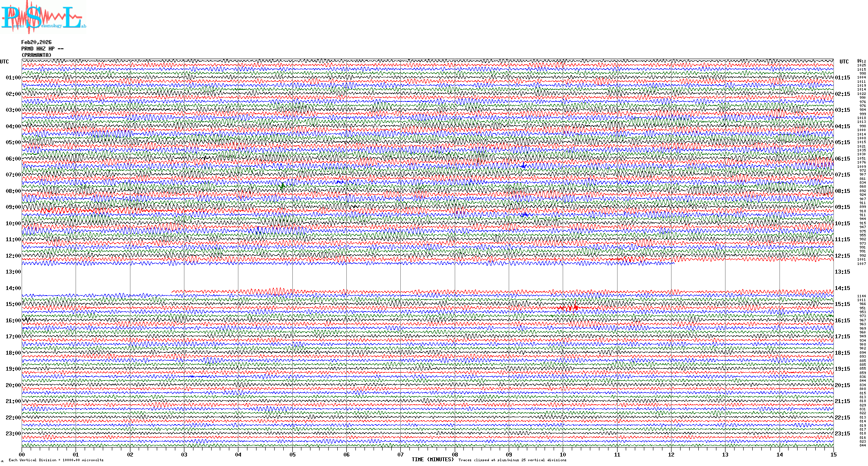Click the TIME (MINUTES) axis title

click(432, 460)
